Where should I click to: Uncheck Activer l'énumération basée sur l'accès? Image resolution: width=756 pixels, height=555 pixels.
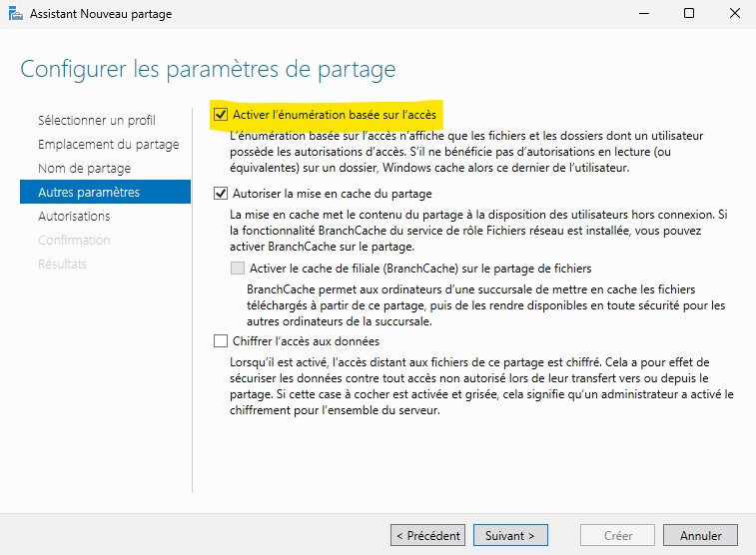pos(221,115)
